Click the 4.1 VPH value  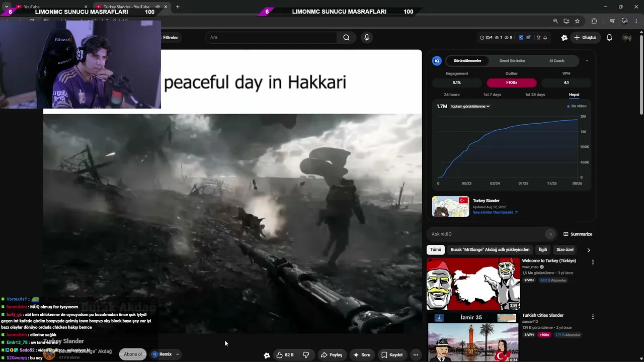coord(567,82)
